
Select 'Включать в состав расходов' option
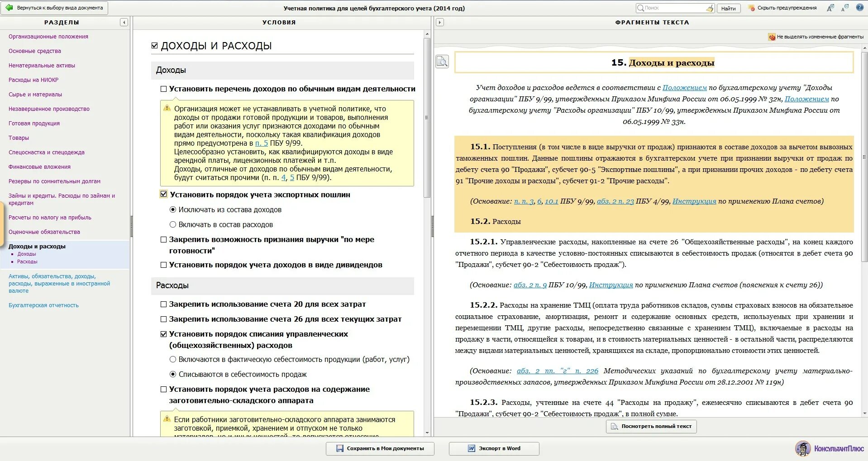point(172,225)
